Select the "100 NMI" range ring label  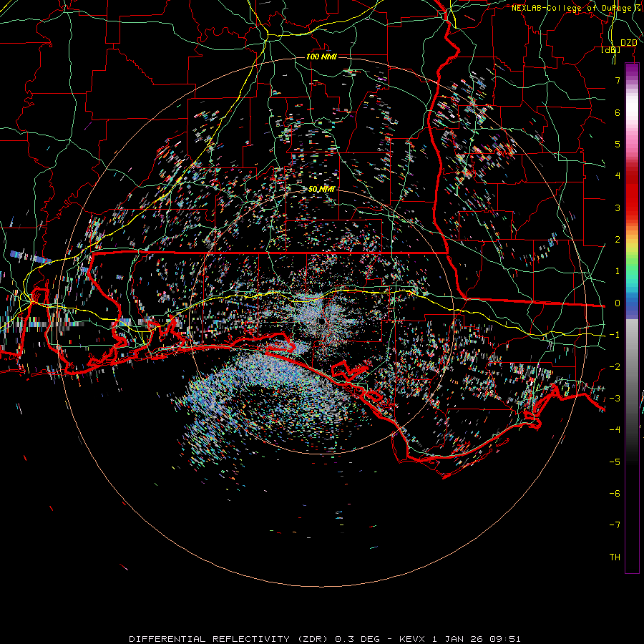pos(321,57)
